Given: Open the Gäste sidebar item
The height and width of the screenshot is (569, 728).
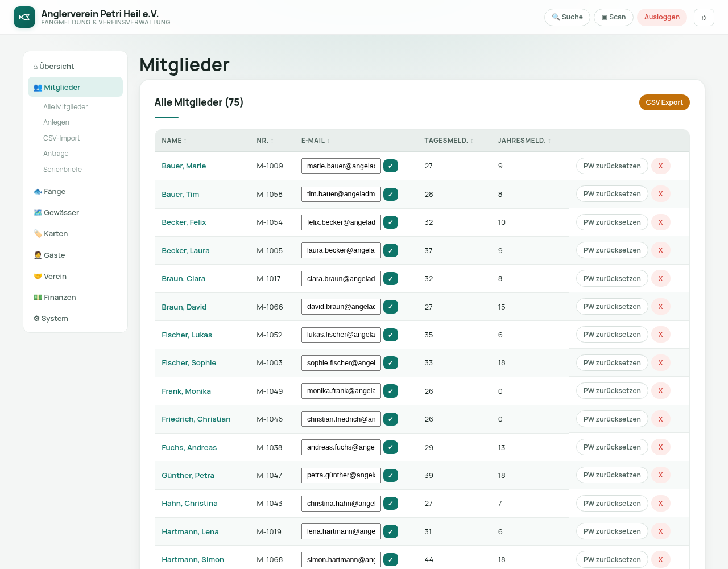Looking at the screenshot, I should coord(75,255).
